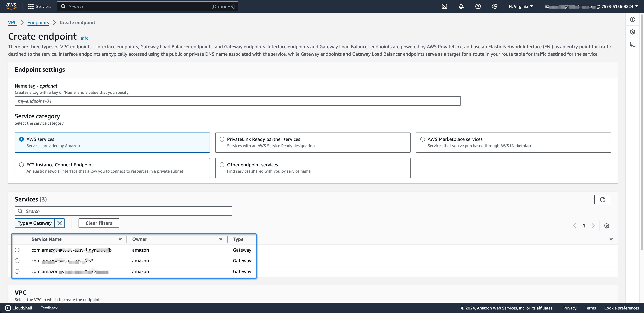
Task: Open CloudShell icon in top navigation bar
Action: 444,7
